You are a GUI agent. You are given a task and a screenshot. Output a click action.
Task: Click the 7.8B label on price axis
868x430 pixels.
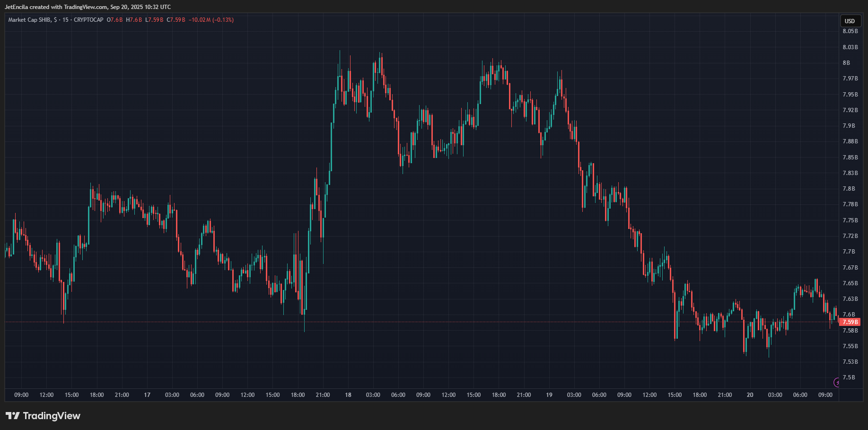point(849,189)
